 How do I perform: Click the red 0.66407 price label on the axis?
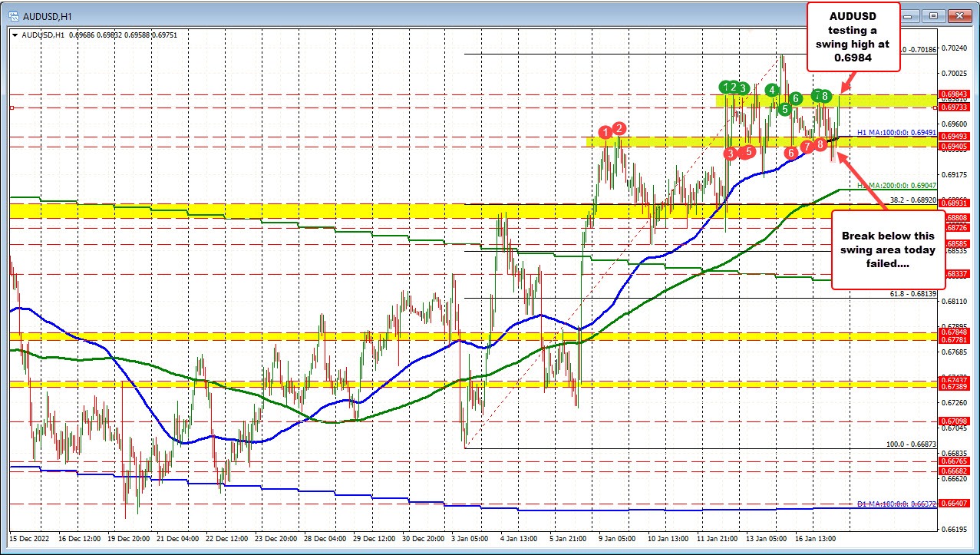959,504
